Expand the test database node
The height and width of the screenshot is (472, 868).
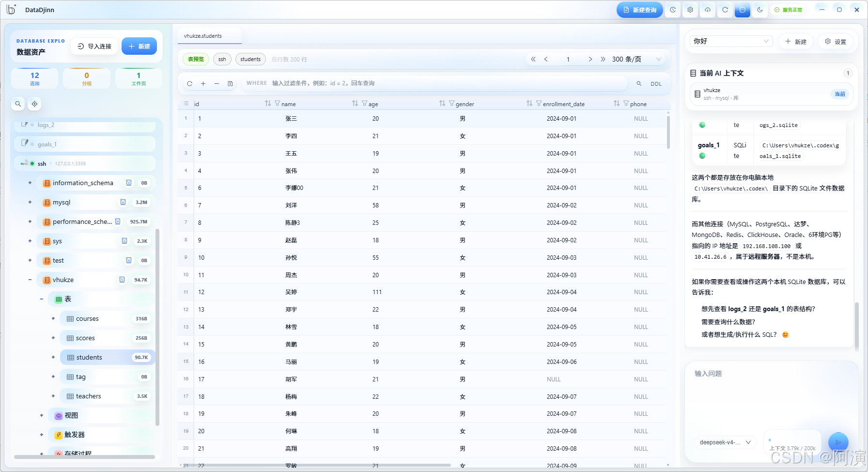pyautogui.click(x=30, y=260)
